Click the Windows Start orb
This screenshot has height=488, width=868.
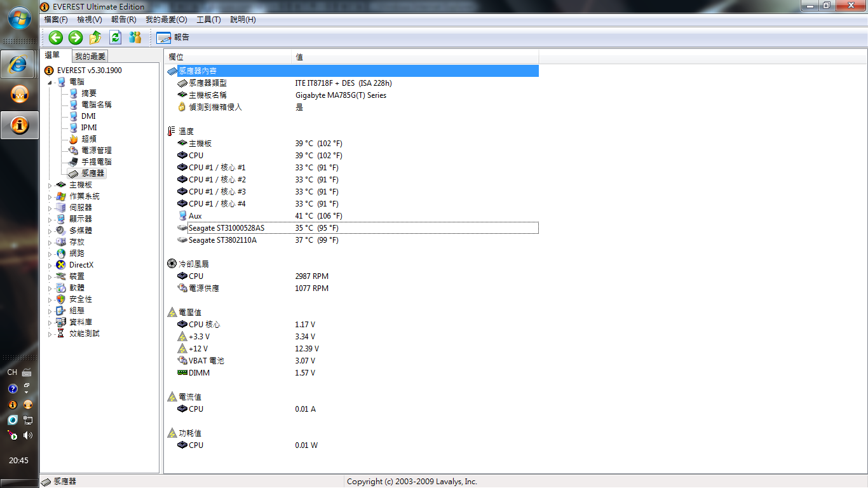click(20, 18)
